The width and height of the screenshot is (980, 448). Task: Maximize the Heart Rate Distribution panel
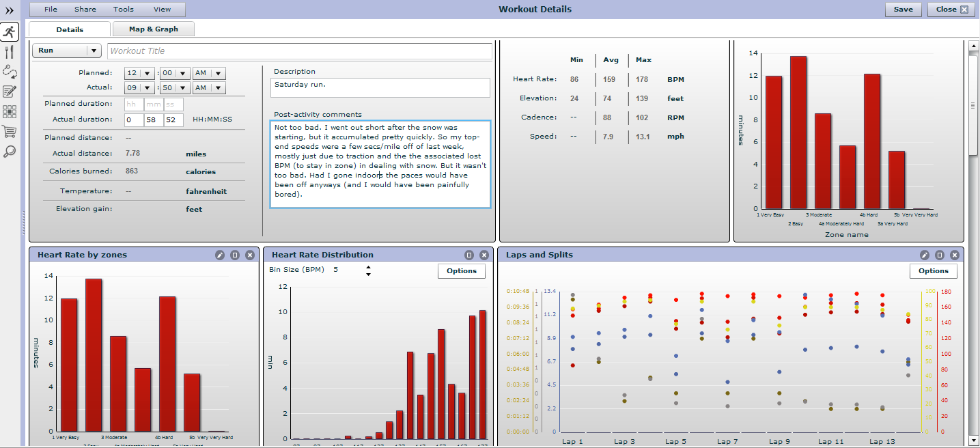point(469,255)
